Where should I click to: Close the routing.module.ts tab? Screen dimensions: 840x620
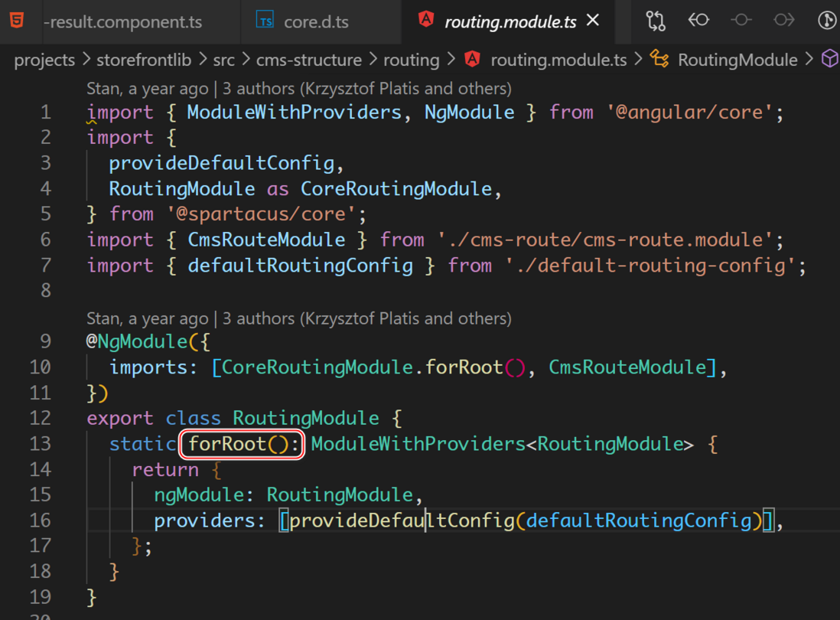click(x=592, y=21)
